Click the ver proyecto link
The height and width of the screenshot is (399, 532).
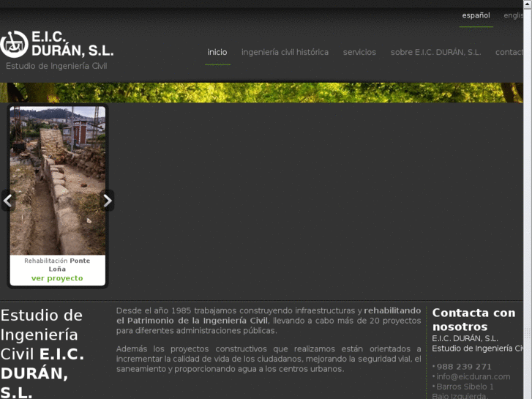click(x=57, y=278)
